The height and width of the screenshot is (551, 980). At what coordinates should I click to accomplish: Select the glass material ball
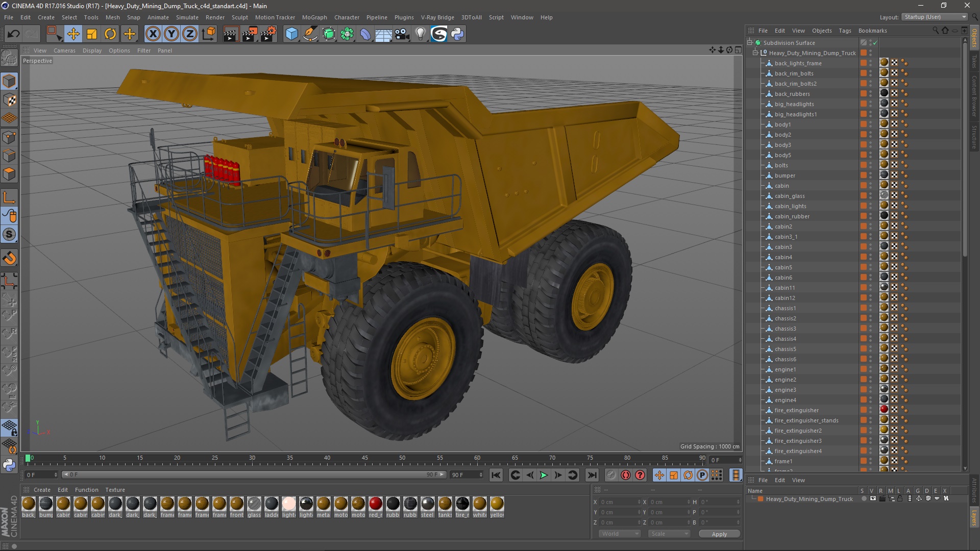click(x=254, y=504)
